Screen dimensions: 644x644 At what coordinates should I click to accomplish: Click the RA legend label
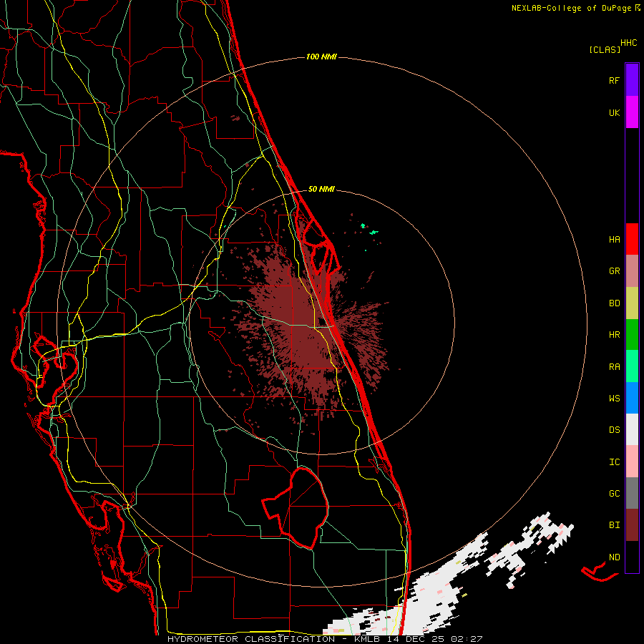pos(614,367)
